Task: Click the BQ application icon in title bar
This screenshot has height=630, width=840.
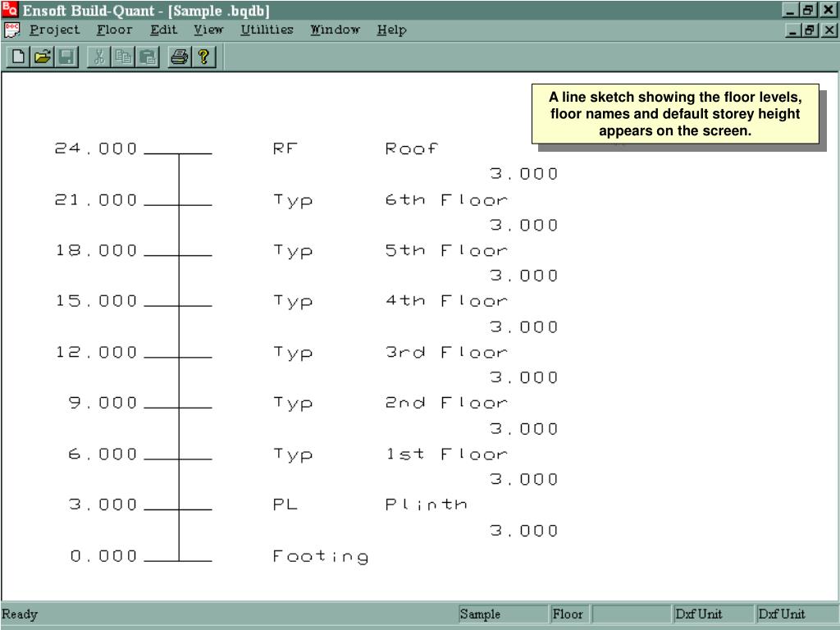Action: 10,10
